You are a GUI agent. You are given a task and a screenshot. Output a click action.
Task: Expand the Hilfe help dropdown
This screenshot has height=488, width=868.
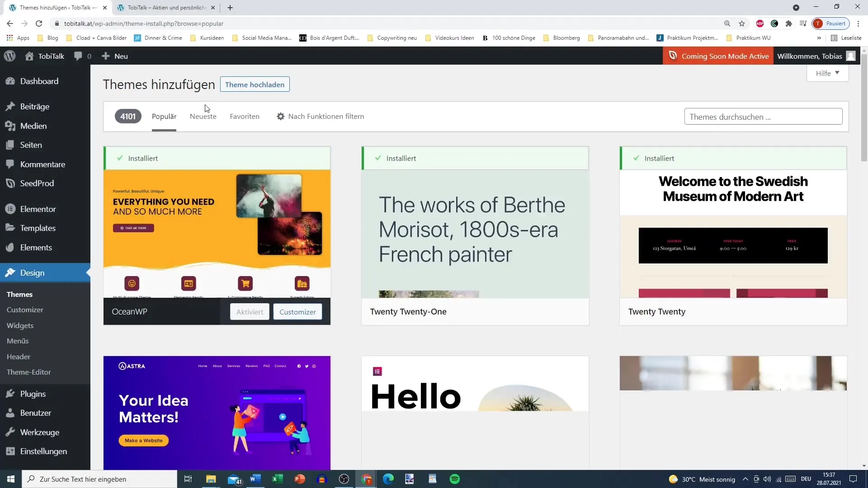point(827,73)
